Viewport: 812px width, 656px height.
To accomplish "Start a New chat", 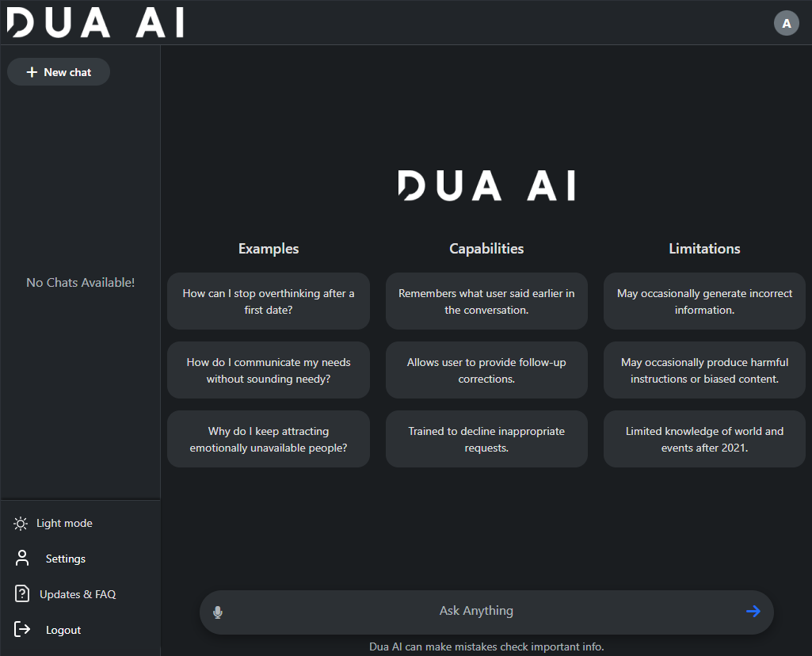I will (x=59, y=72).
